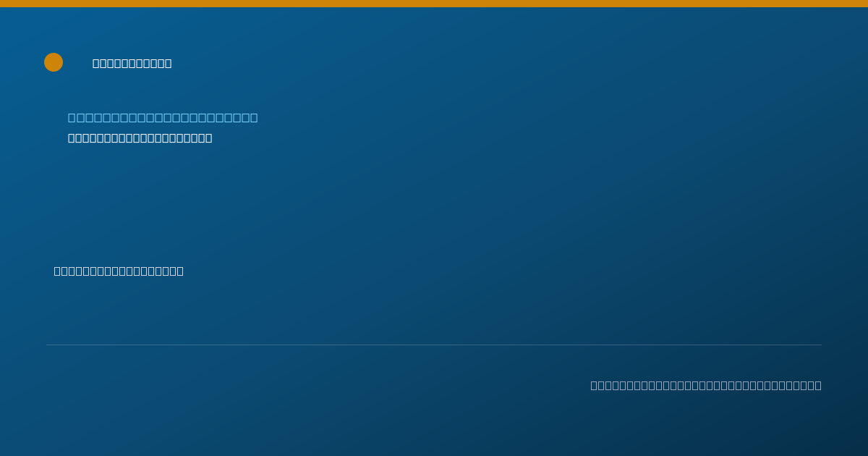Open the light-blue headline text line
This screenshot has height=456, width=868.
click(163, 118)
